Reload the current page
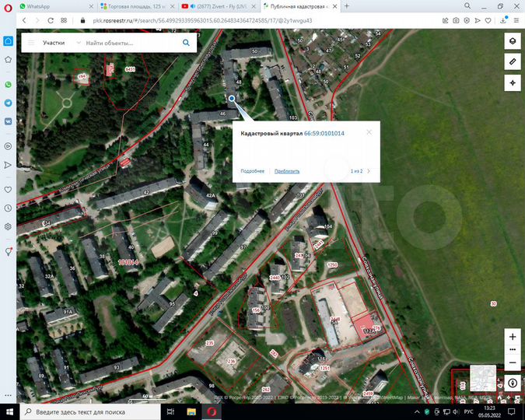 (x=51, y=20)
